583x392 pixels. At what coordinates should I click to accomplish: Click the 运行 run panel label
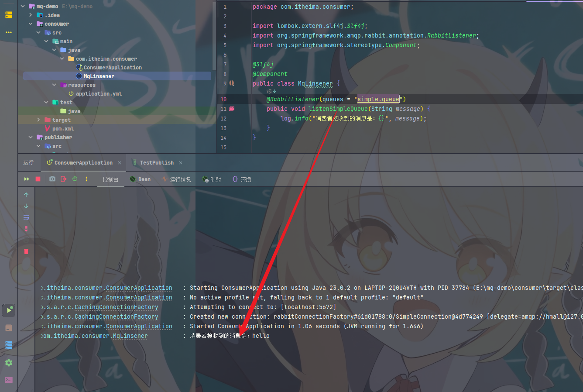coord(28,163)
